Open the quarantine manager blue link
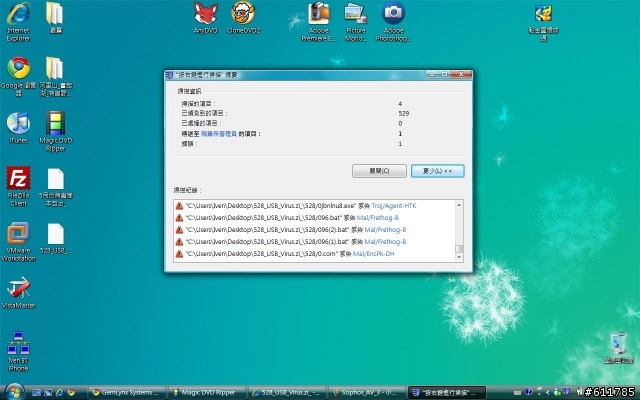640x400 pixels. [x=219, y=133]
